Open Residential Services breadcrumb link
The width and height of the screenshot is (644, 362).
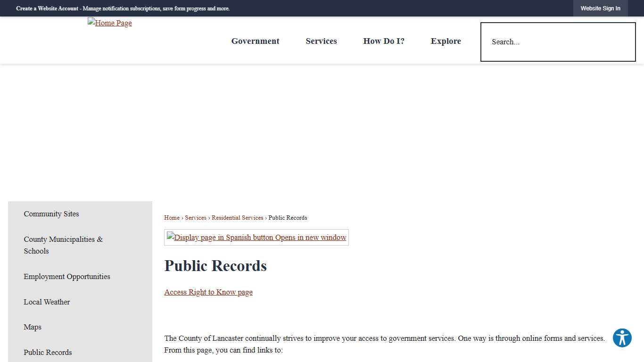pos(237,217)
